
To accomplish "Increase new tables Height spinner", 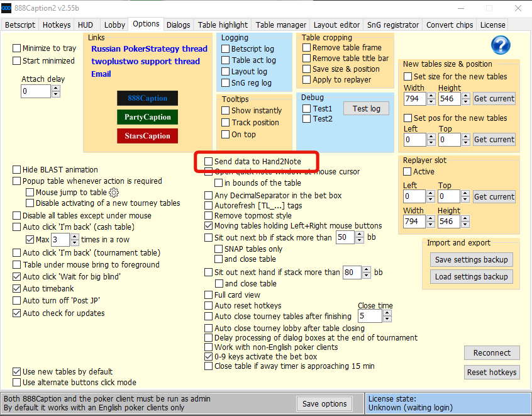I will [x=466, y=96].
